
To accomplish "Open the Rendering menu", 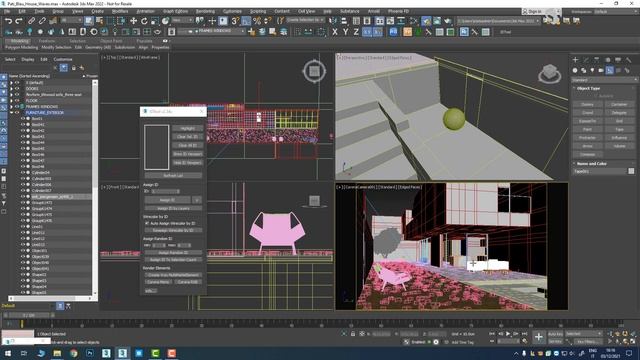I will (x=205, y=11).
